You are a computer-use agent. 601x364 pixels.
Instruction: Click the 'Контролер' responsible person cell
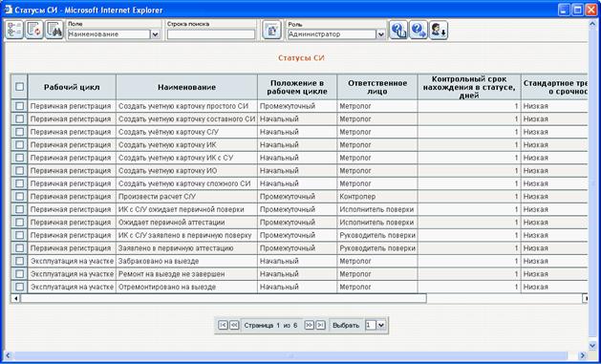pyautogui.click(x=377, y=196)
